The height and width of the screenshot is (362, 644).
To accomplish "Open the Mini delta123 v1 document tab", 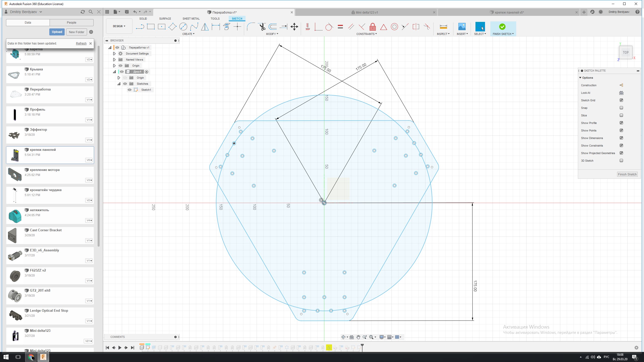I will [367, 12].
